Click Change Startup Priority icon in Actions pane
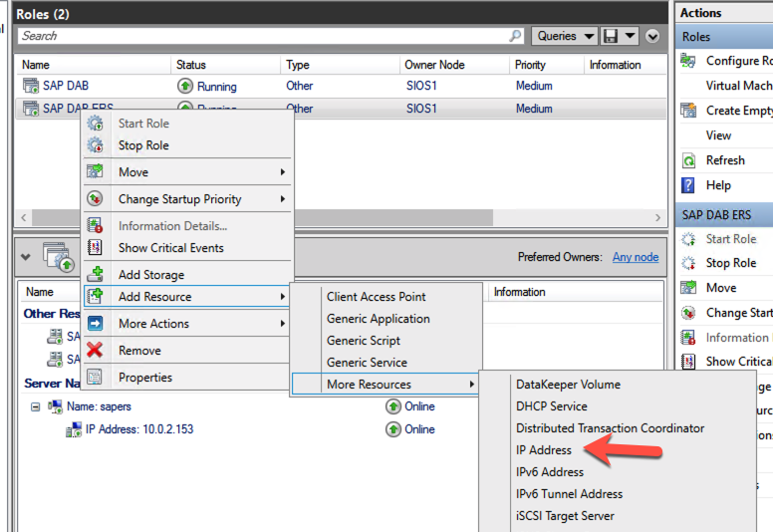The image size is (773, 532). coord(688,313)
